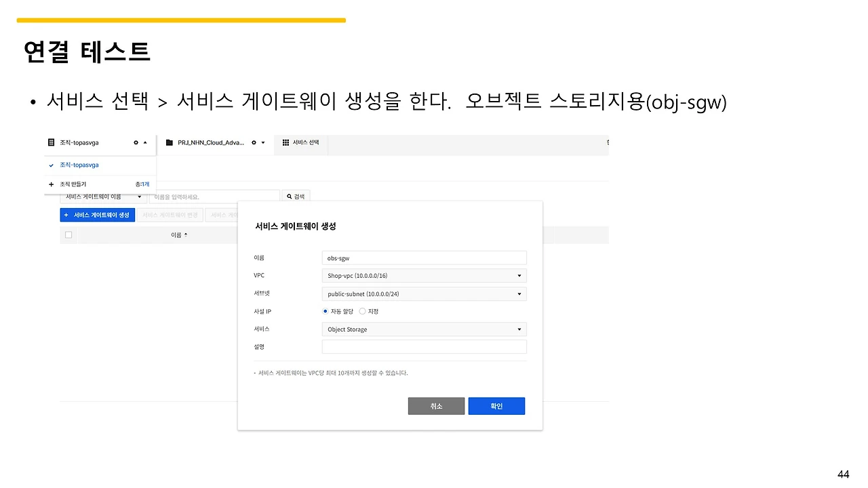Select the 지정 radio button
This screenshot has height=488, width=868.
[362, 311]
